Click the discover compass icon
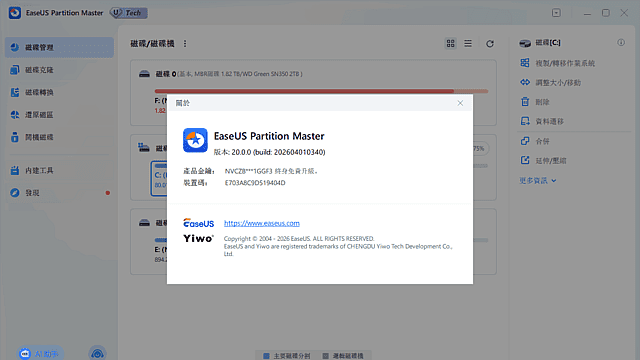Image resolution: width=640 pixels, height=360 pixels. pyautogui.click(x=15, y=193)
